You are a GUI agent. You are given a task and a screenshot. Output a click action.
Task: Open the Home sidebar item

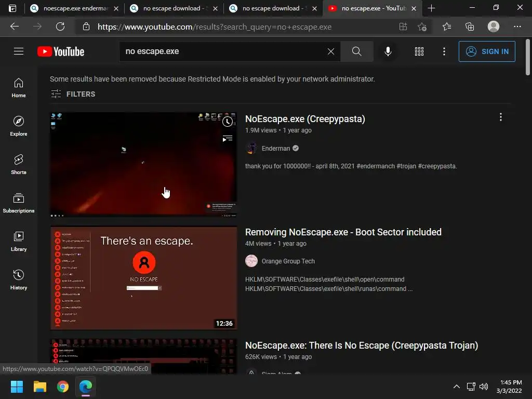pos(19,88)
